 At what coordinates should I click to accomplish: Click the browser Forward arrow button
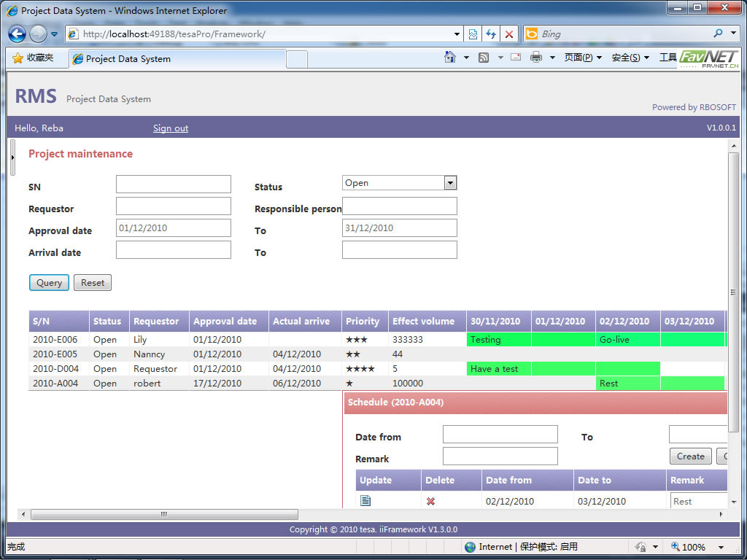(38, 34)
